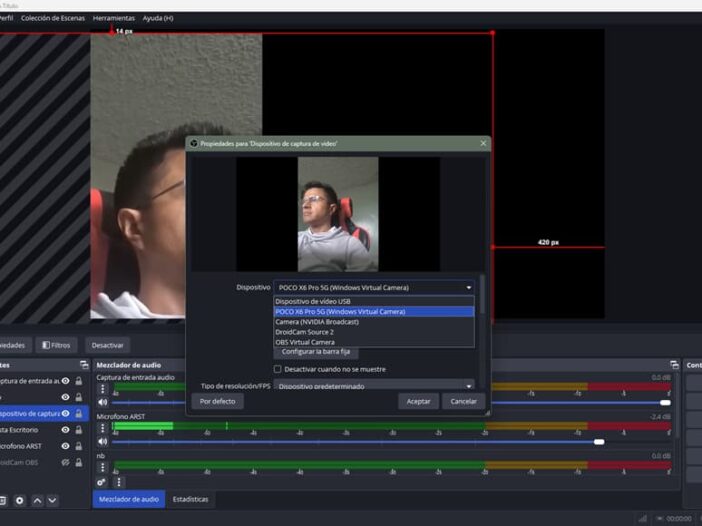Screen dimensions: 702x526
Task: Lock the Microfono ARST source
Action: coord(79,446)
